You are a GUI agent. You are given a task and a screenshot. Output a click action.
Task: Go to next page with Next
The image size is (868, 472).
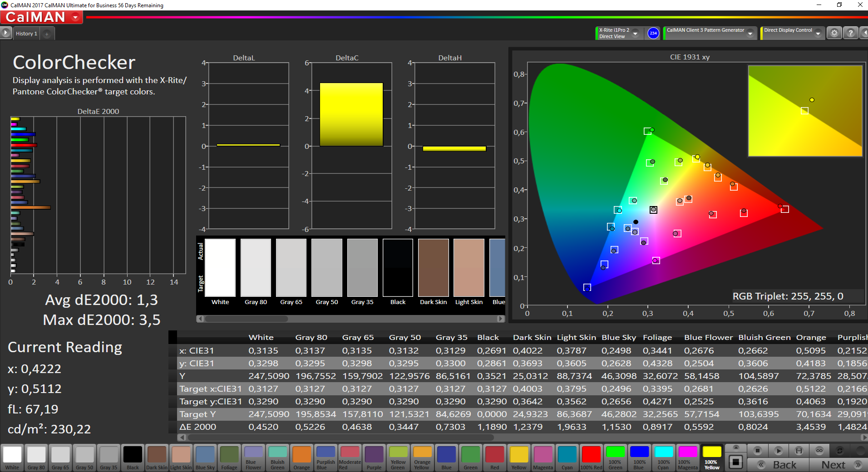pyautogui.click(x=838, y=465)
